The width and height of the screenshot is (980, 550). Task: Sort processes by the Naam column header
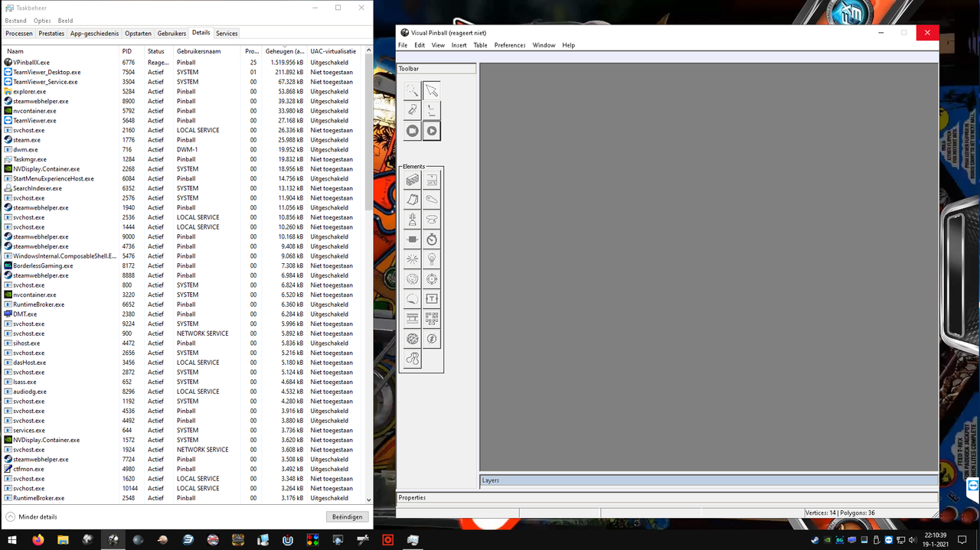coord(61,51)
